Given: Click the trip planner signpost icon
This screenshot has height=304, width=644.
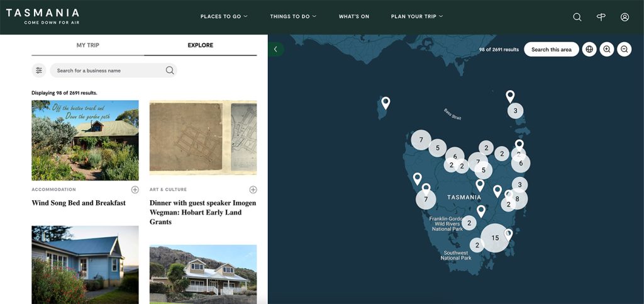Looking at the screenshot, I should (601, 17).
